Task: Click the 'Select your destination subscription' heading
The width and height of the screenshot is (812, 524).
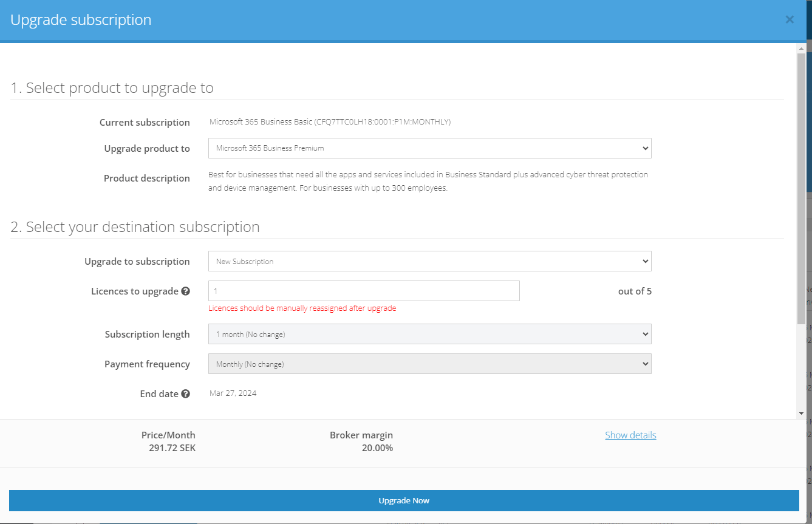Action: [135, 227]
